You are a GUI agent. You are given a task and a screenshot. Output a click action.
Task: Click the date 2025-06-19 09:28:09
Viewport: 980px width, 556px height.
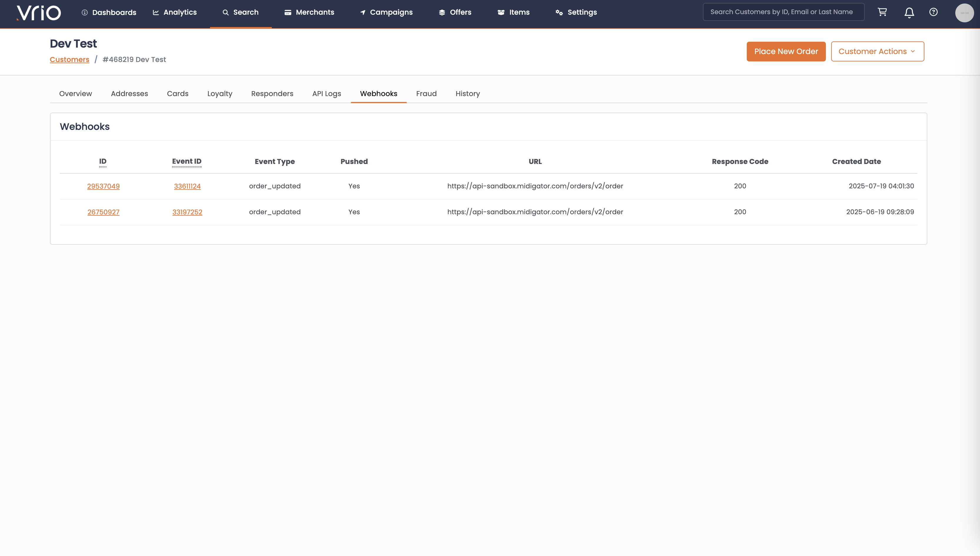pyautogui.click(x=880, y=212)
